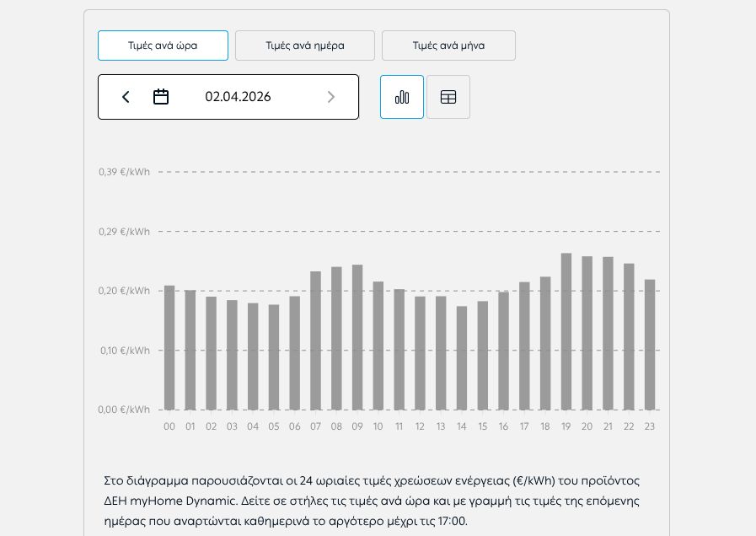756x536 pixels.
Task: Select the Τιμές ανά ημέρα tab
Action: [305, 46]
